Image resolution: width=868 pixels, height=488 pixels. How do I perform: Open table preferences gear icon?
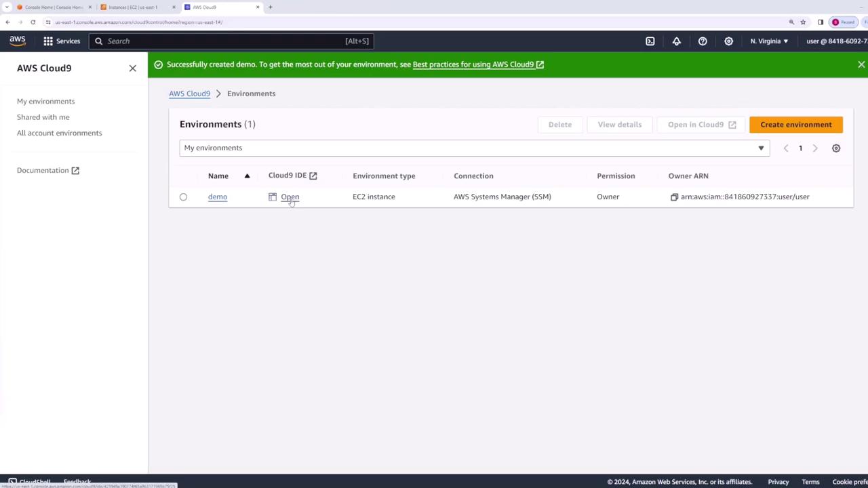[x=836, y=148]
